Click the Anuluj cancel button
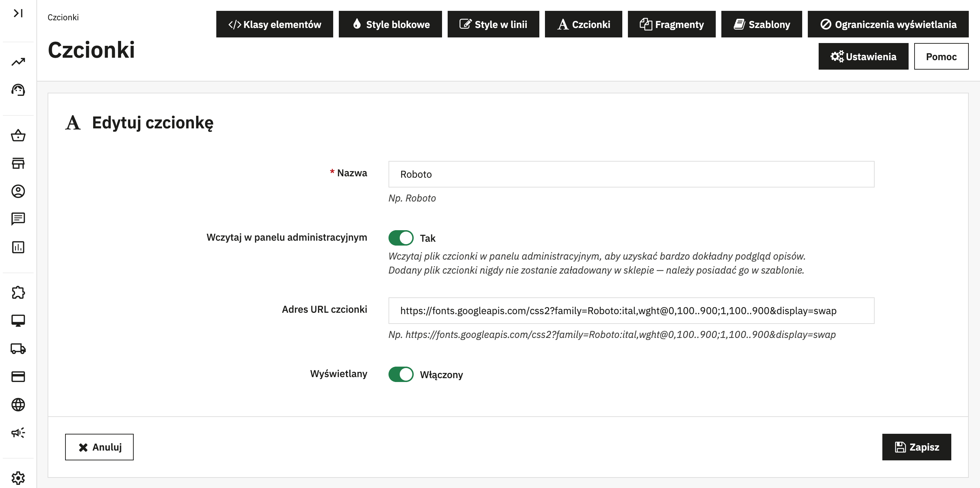Screen dimensions: 980x488 (x=99, y=447)
